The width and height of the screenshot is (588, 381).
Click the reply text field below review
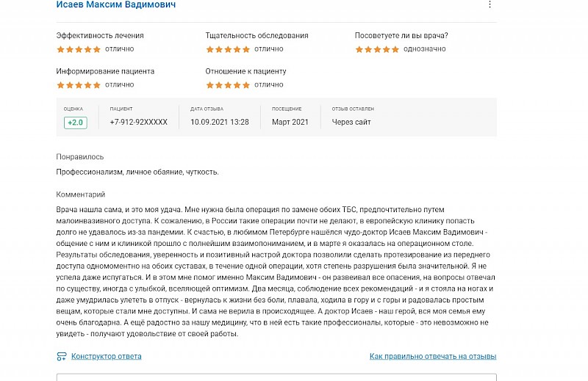(x=276, y=377)
